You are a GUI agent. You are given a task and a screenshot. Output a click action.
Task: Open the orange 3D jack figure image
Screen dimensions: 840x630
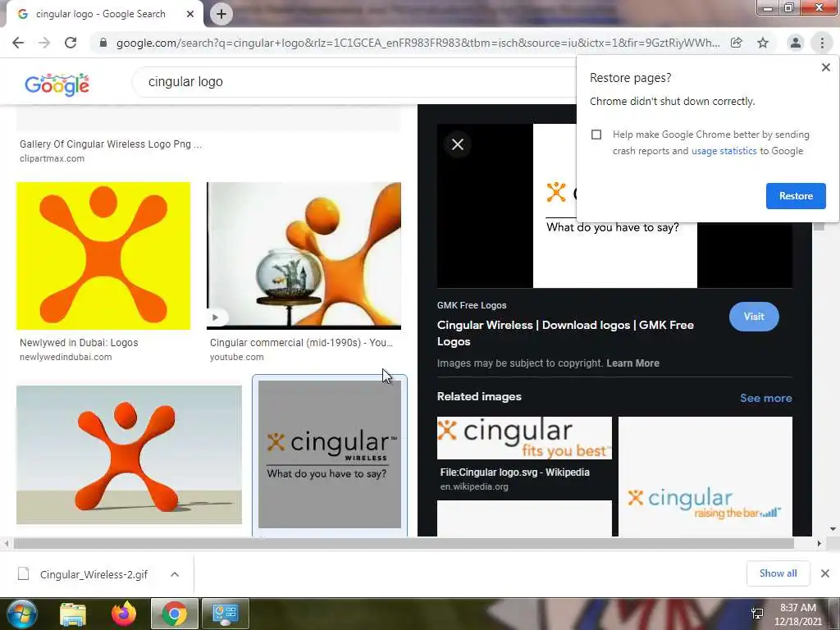129,454
